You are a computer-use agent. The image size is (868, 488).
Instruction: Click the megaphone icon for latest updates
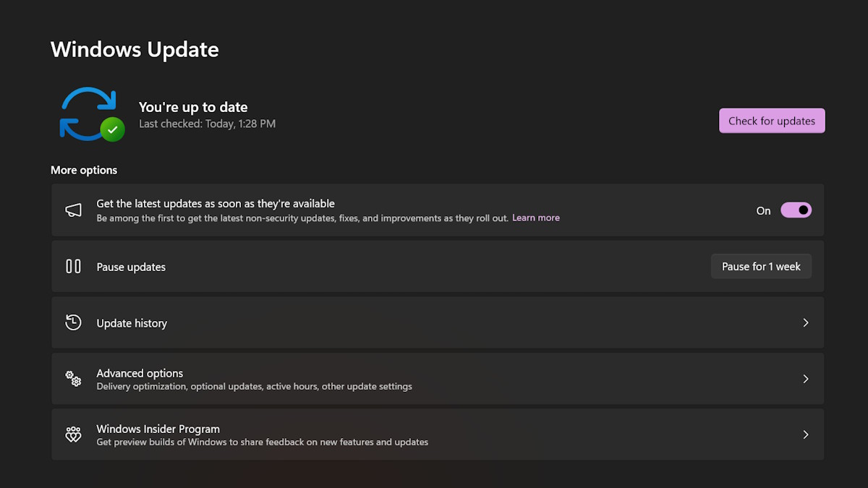click(x=73, y=210)
